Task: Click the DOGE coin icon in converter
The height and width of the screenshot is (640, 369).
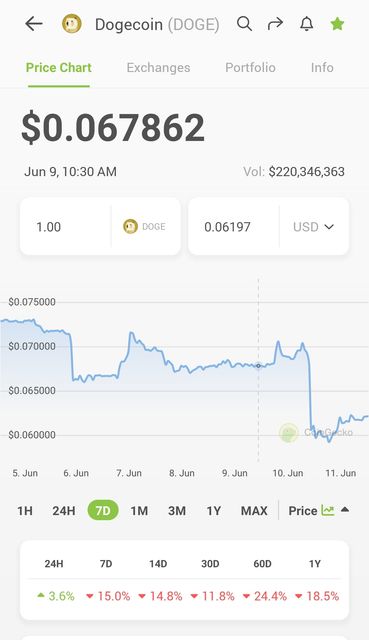Action: tap(130, 227)
